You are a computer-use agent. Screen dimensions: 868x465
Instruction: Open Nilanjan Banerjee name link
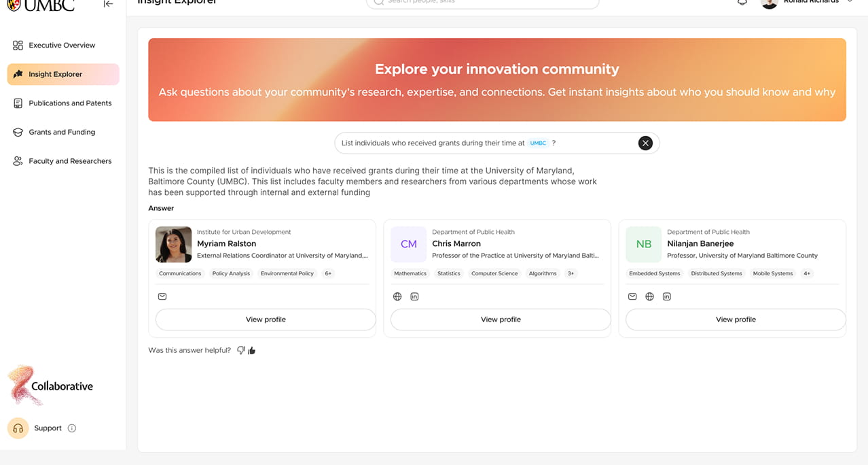[x=700, y=243]
